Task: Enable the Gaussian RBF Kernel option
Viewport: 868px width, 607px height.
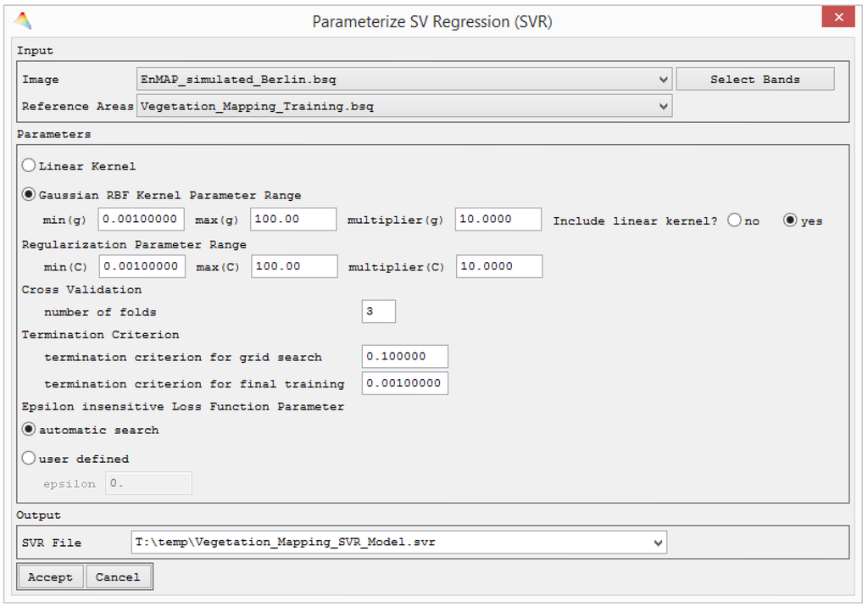Action: [28, 194]
